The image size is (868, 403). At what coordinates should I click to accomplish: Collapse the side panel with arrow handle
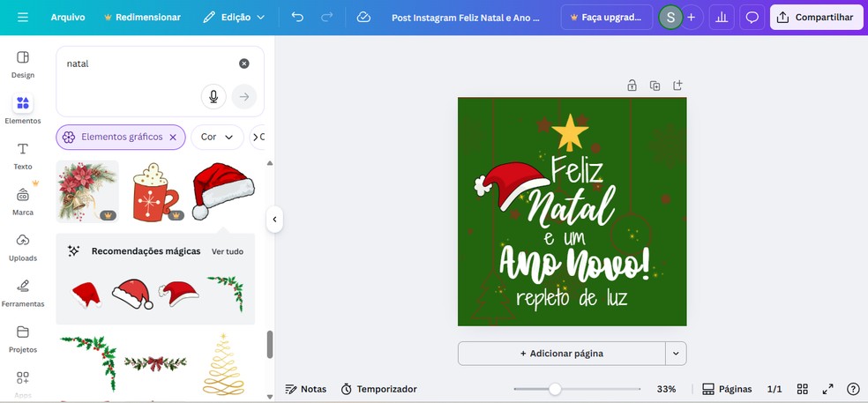tap(274, 220)
